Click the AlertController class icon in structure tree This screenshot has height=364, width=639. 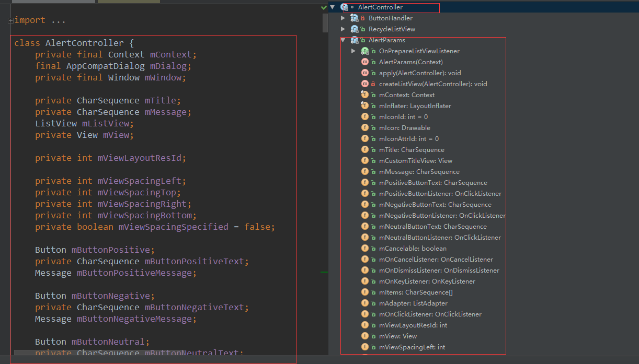coord(344,7)
